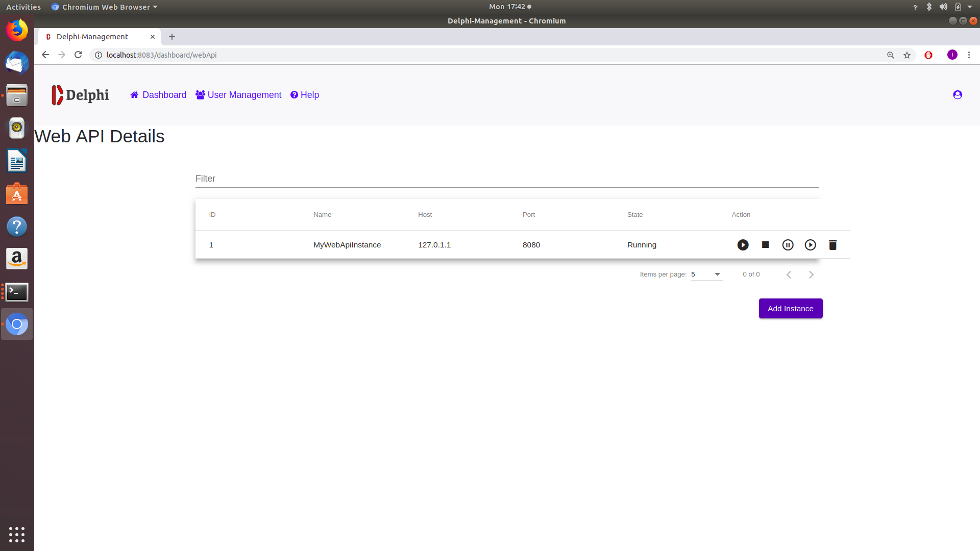Open clock and calendar menu

510,7
